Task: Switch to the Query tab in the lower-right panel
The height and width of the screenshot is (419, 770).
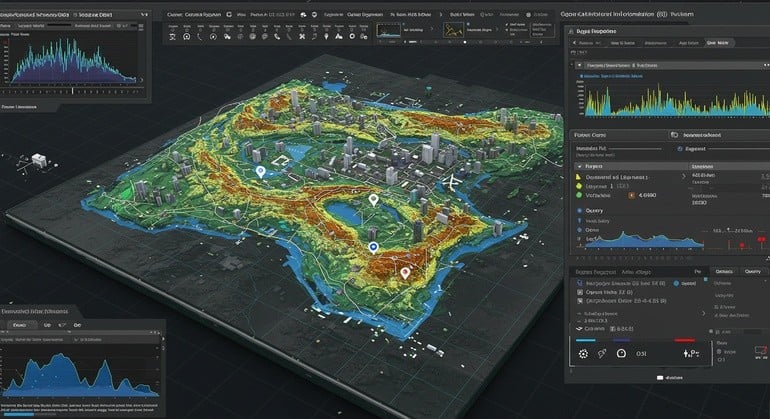Action: (752, 271)
